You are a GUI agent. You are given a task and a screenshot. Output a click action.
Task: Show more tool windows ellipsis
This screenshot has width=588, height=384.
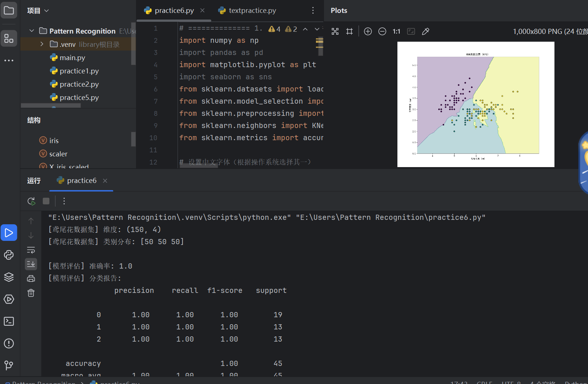(9, 60)
